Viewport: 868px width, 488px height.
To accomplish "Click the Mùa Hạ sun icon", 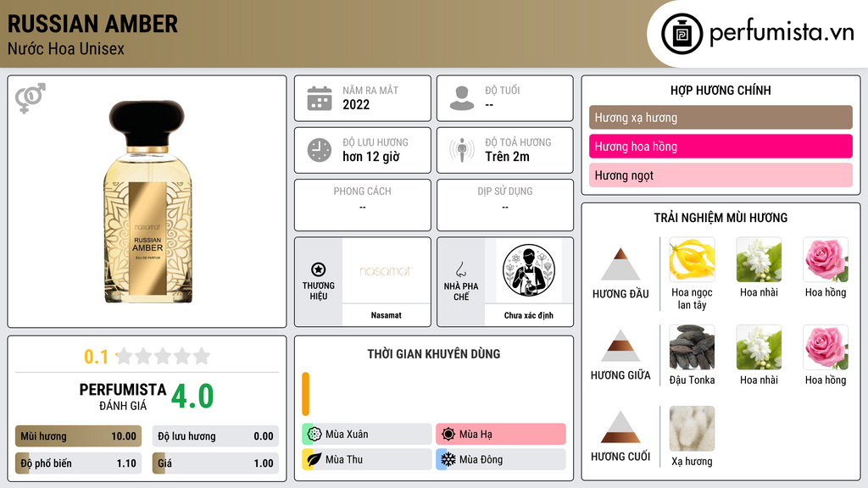I will pyautogui.click(x=448, y=434).
